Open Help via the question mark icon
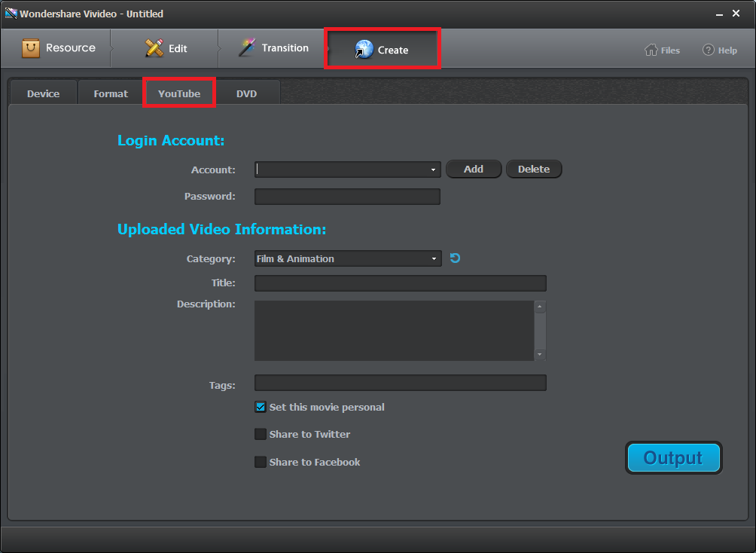Viewport: 756px width, 553px height. click(708, 50)
